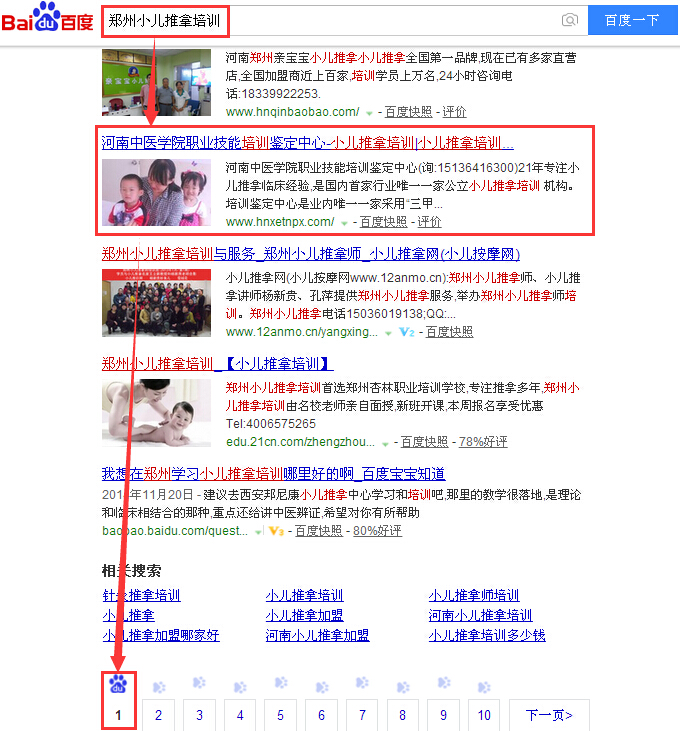Open related search 小儿推拿师培训
680x731 pixels.
tap(474, 595)
